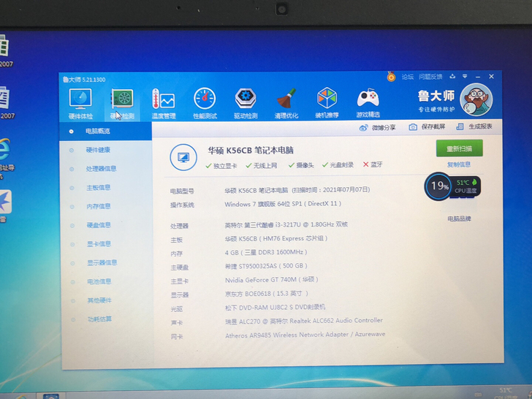Click the round computer monitor icon beside 华硕 K56CB
The width and height of the screenshot is (532, 399).
tap(183, 157)
